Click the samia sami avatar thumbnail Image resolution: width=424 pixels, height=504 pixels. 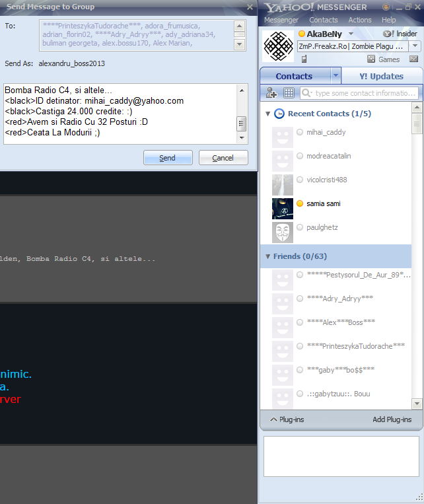[283, 209]
